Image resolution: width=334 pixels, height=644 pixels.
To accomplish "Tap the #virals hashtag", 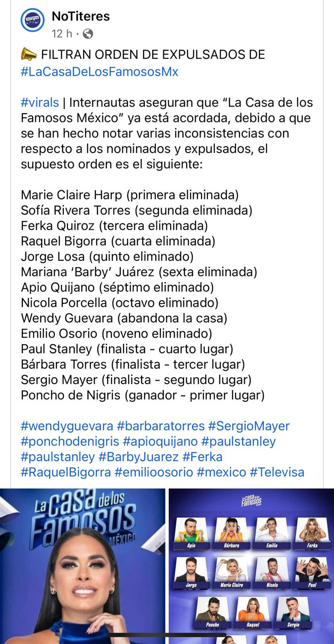I will pyautogui.click(x=40, y=103).
